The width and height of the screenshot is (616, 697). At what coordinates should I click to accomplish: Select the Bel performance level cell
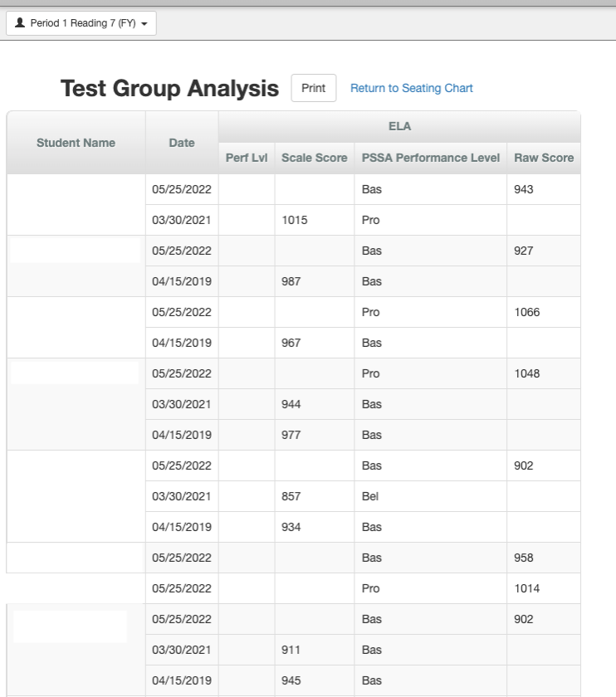pos(368,496)
